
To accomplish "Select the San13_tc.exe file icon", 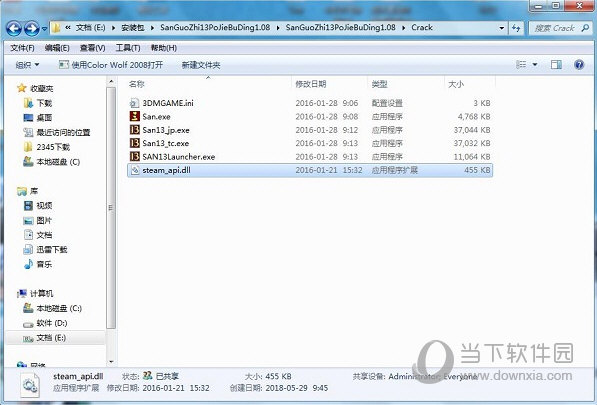I will click(x=134, y=143).
